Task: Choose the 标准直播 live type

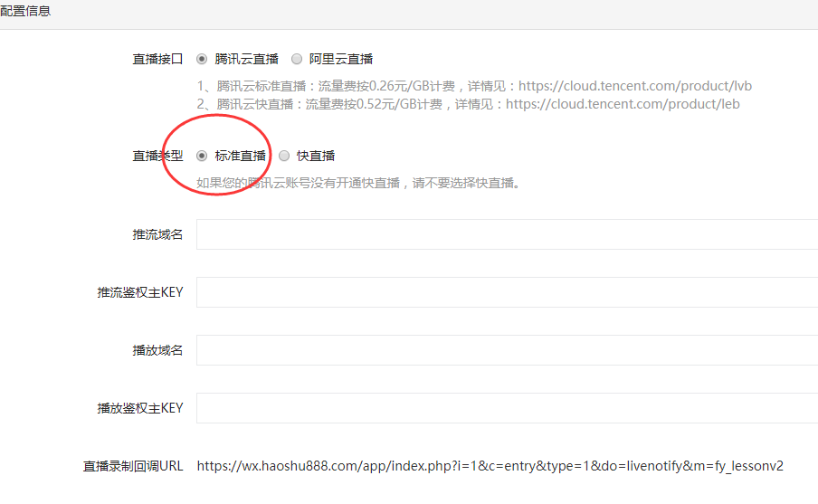Action: point(202,156)
